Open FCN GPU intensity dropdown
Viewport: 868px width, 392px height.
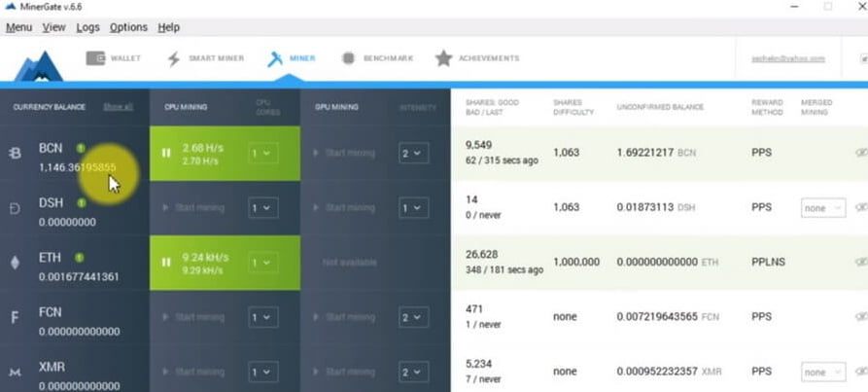413,317
